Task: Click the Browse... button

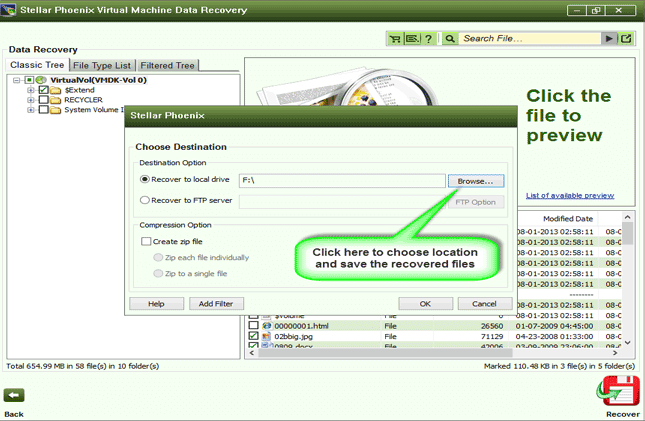Action: tap(476, 181)
